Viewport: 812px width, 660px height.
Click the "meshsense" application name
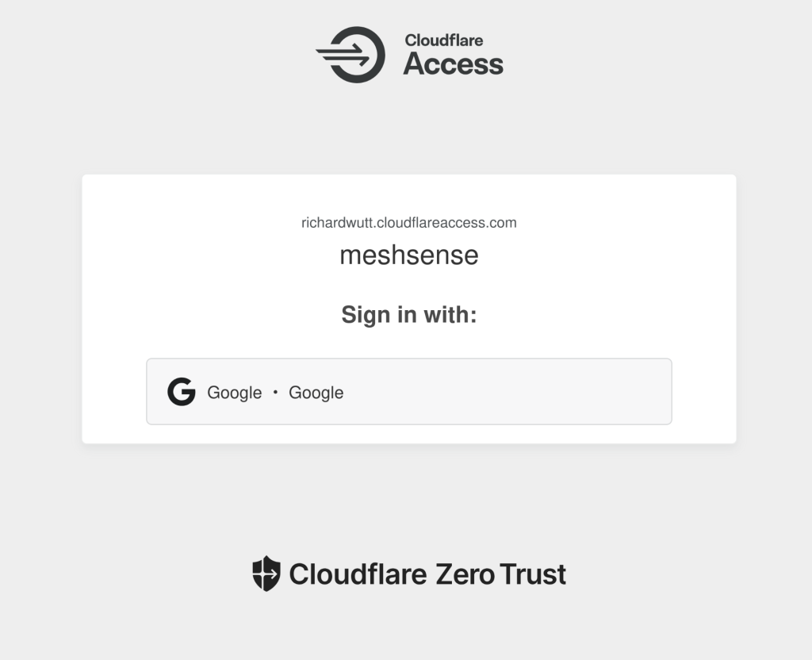coord(408,255)
